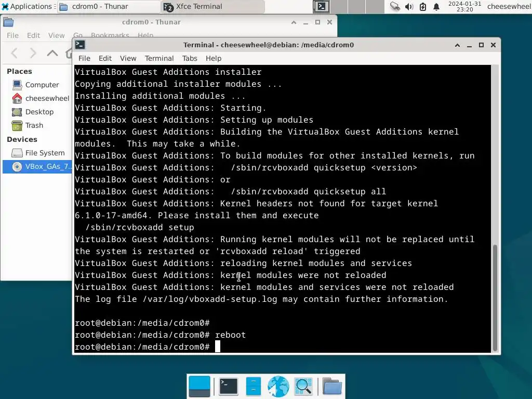Click the 'reboot' command text in terminal
The image size is (532, 399).
230,335
